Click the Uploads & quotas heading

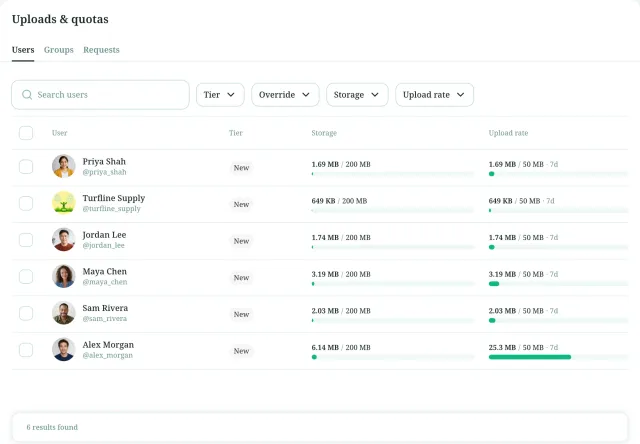[x=60, y=19]
